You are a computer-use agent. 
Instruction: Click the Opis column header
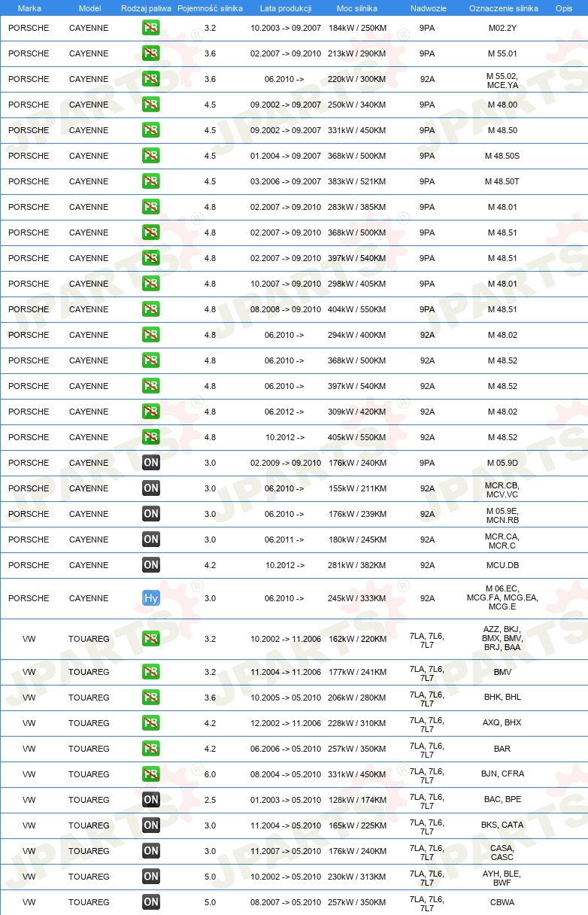(x=563, y=8)
